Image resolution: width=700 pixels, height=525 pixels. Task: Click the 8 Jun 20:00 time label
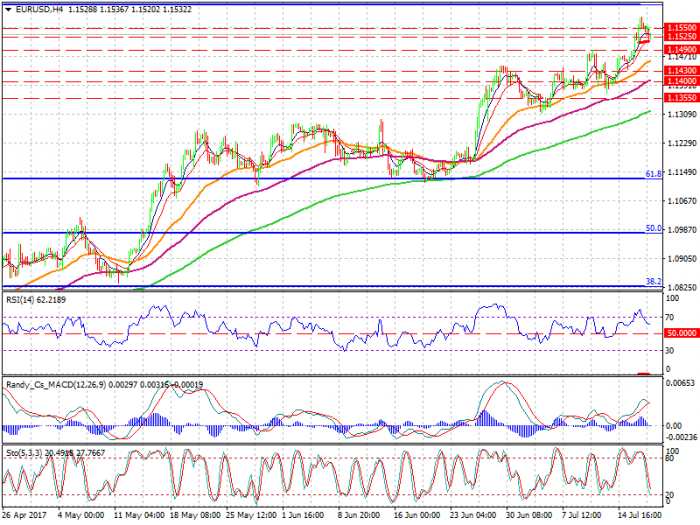coord(358,516)
